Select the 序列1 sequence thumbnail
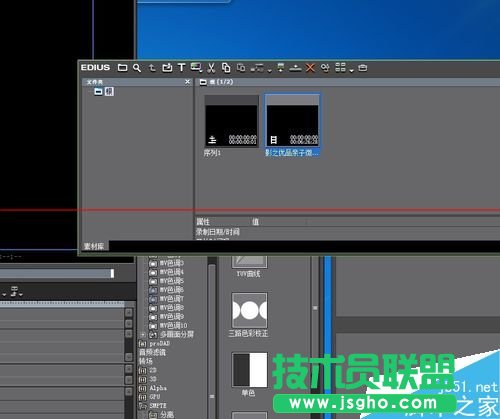The height and width of the screenshot is (419, 500). pos(231,121)
